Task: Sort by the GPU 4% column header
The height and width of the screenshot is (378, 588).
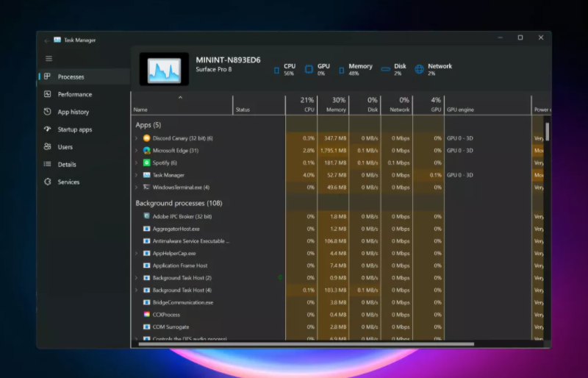Action: pos(429,105)
